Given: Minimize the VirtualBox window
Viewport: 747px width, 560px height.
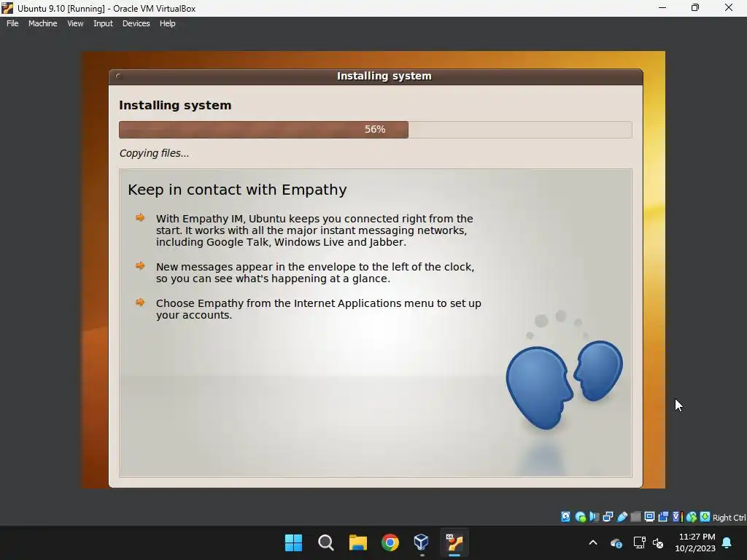Looking at the screenshot, I should tap(662, 8).
